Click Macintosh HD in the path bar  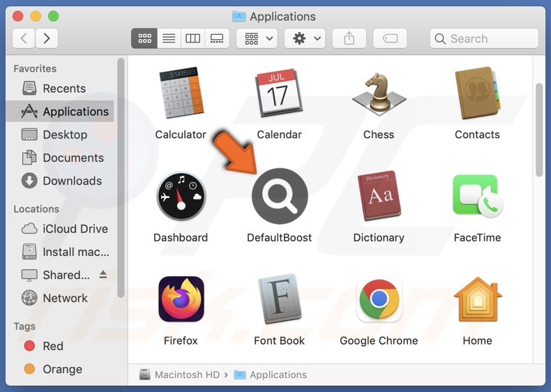coord(179,375)
